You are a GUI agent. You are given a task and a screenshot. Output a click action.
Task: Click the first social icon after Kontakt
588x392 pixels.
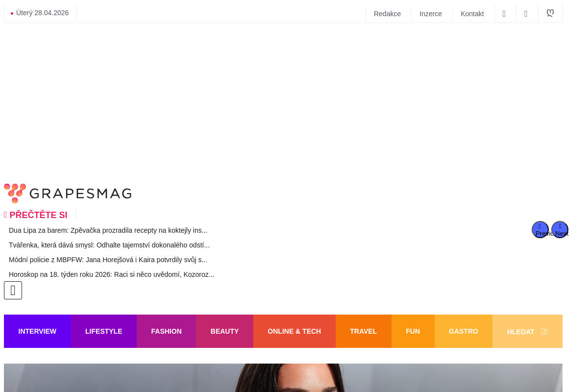click(504, 14)
